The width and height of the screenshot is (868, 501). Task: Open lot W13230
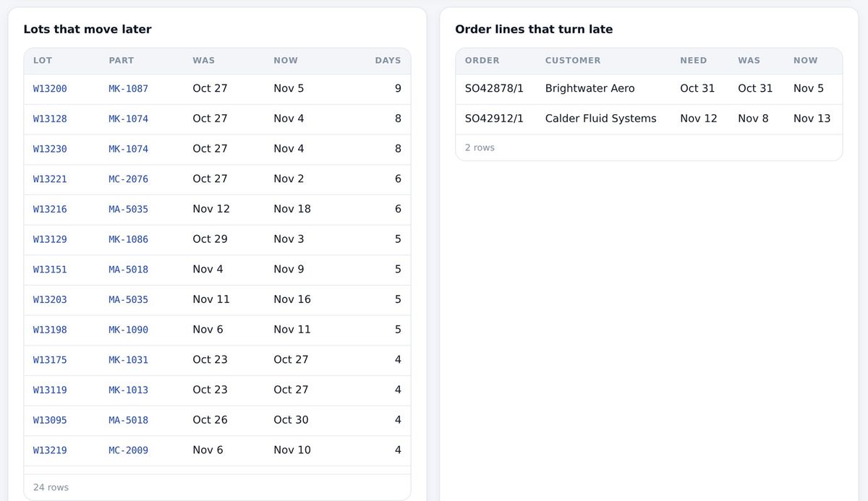click(x=50, y=149)
